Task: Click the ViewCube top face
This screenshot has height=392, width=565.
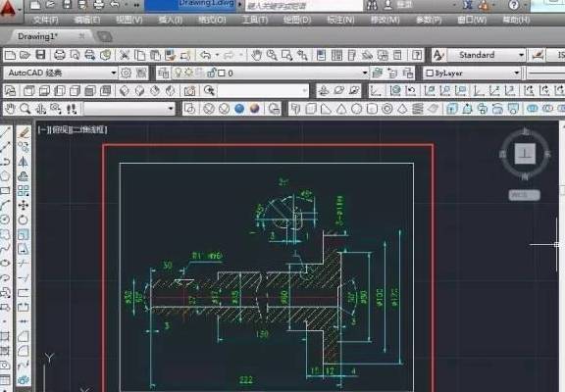Action: [x=525, y=153]
